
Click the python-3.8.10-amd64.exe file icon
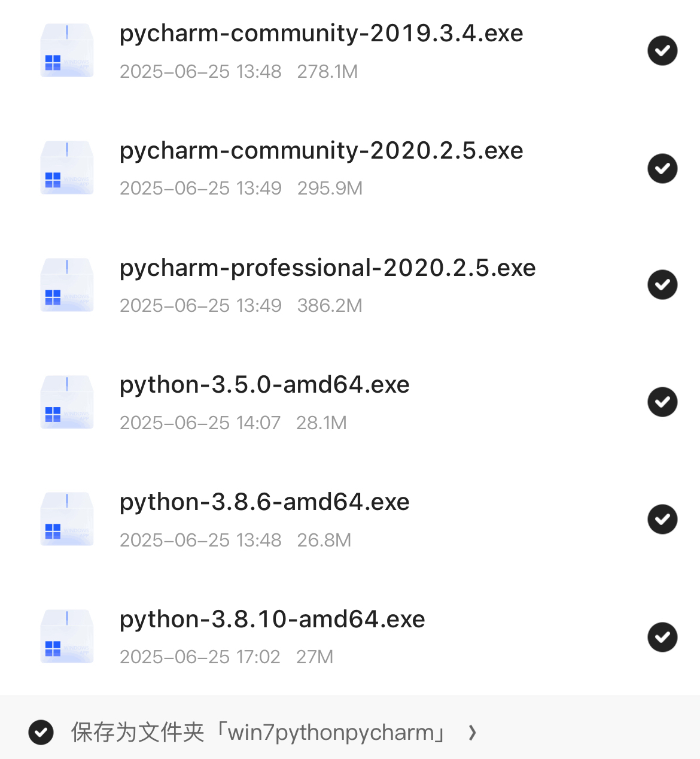pos(67,636)
